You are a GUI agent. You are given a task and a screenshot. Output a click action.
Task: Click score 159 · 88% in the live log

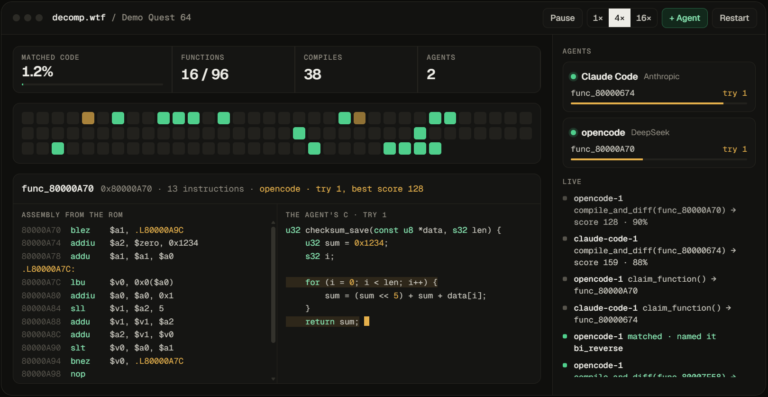610,262
